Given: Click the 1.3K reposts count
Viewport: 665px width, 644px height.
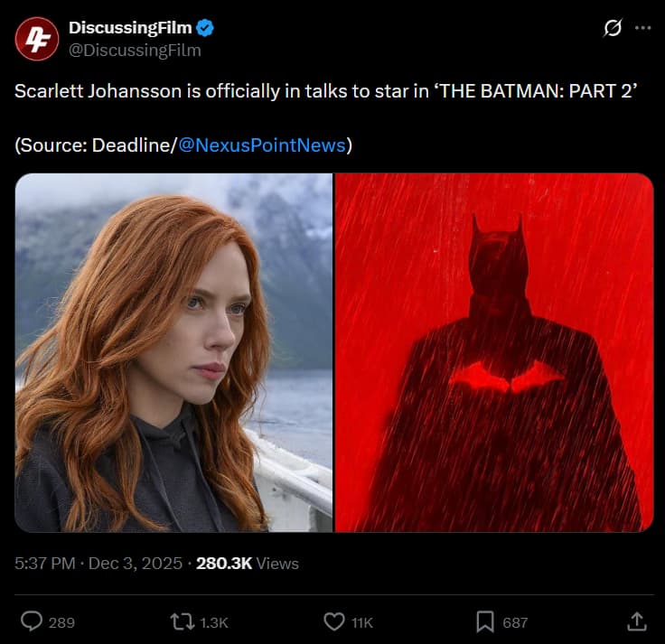Looking at the screenshot, I should coord(214,622).
